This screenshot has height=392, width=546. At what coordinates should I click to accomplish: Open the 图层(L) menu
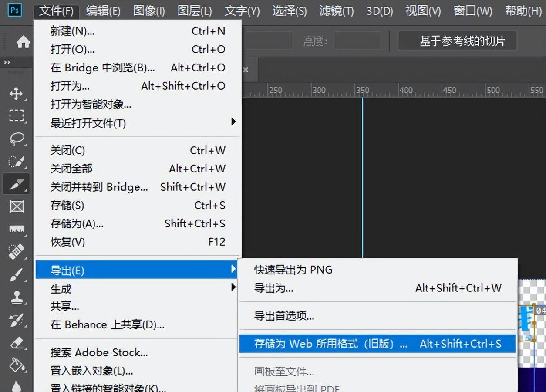coord(195,10)
